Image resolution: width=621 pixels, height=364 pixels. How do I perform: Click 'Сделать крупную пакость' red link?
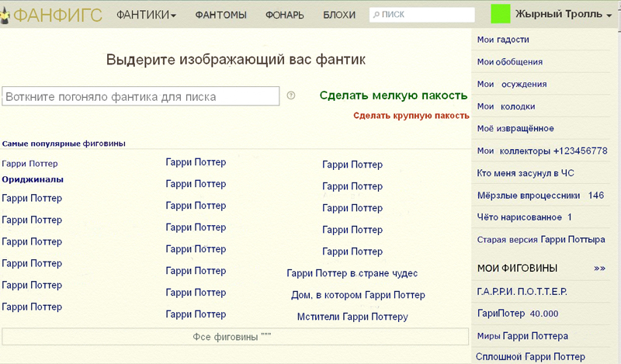click(411, 116)
